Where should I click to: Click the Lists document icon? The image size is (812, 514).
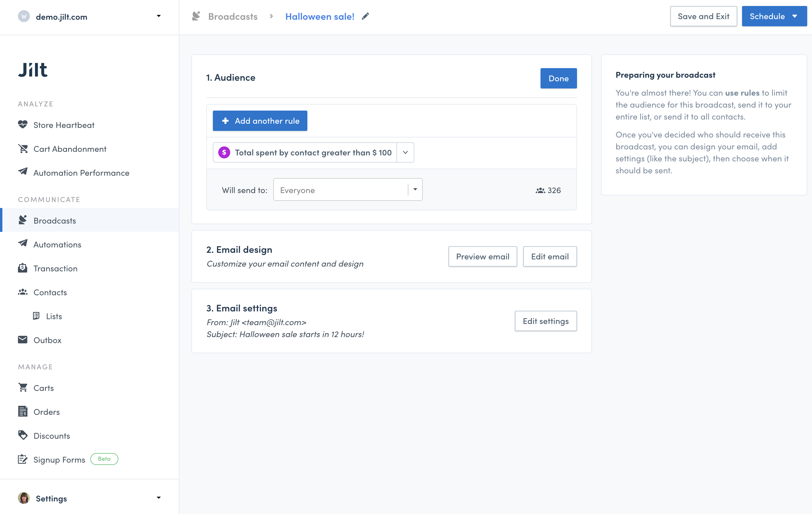point(36,316)
